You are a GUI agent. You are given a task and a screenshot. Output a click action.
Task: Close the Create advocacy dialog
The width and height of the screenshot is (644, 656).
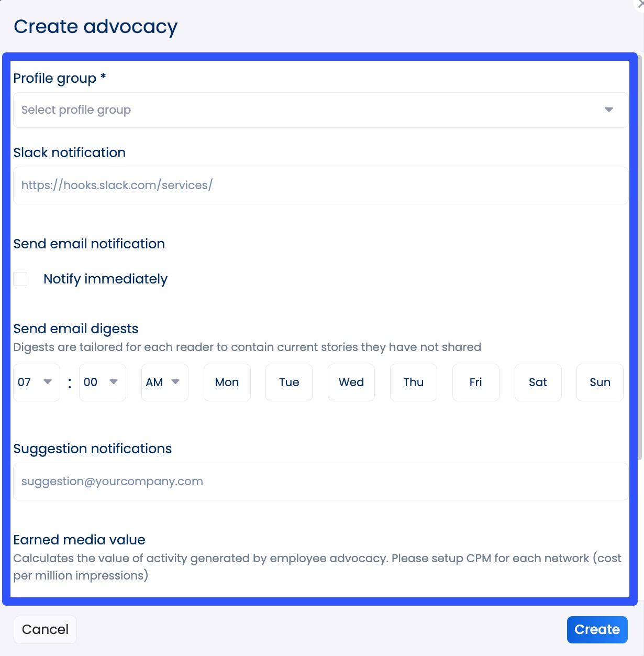coord(639,4)
